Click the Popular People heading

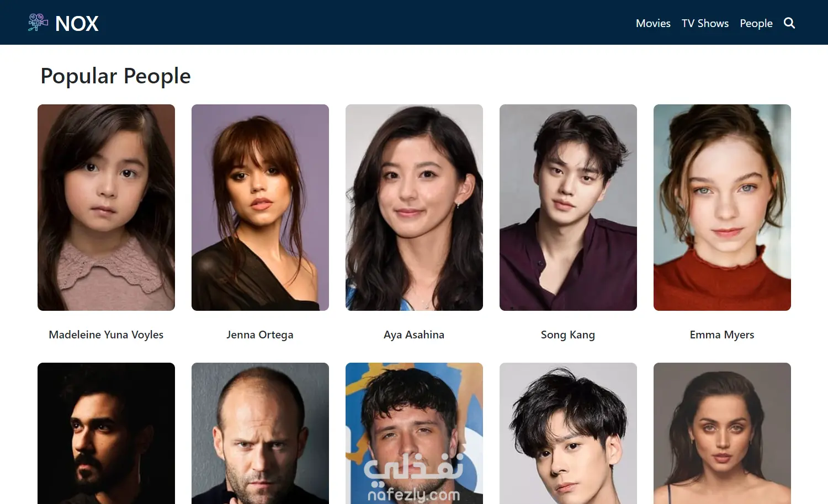(115, 76)
